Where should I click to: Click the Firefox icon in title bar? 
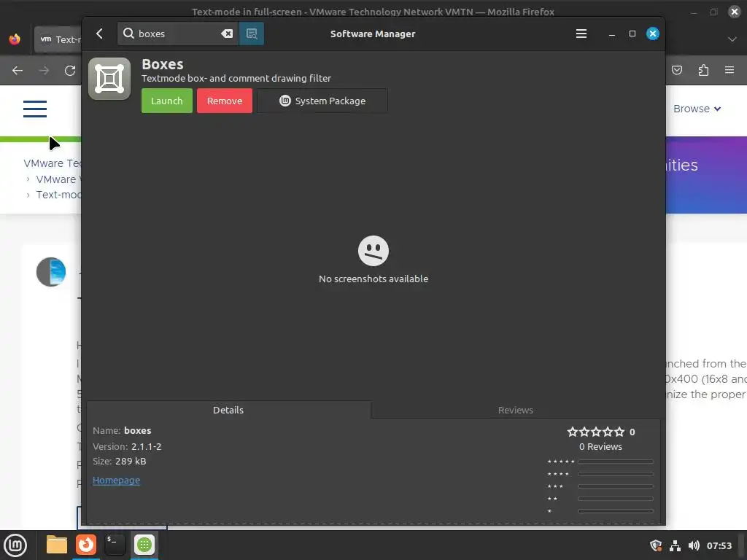(x=15, y=39)
